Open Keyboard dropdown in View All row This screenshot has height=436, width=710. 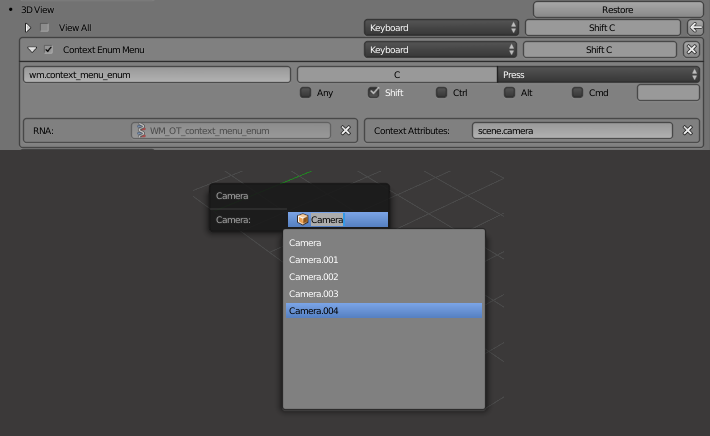[x=441, y=28]
